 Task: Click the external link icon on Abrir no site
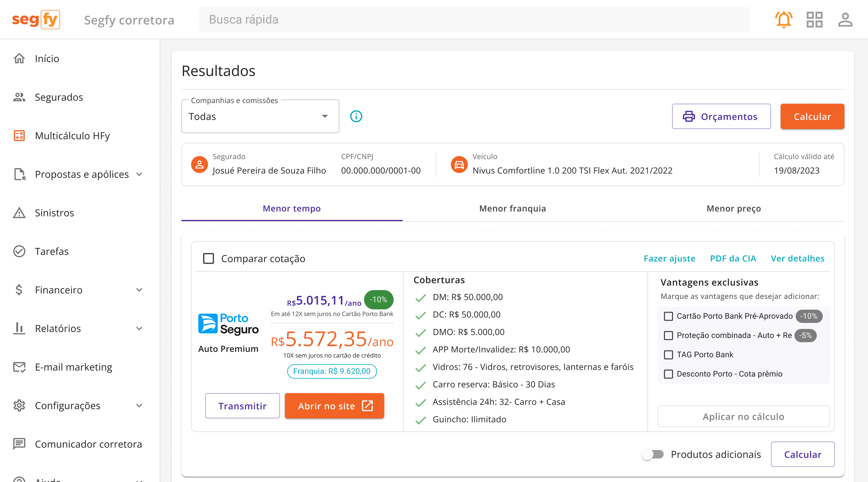click(367, 406)
